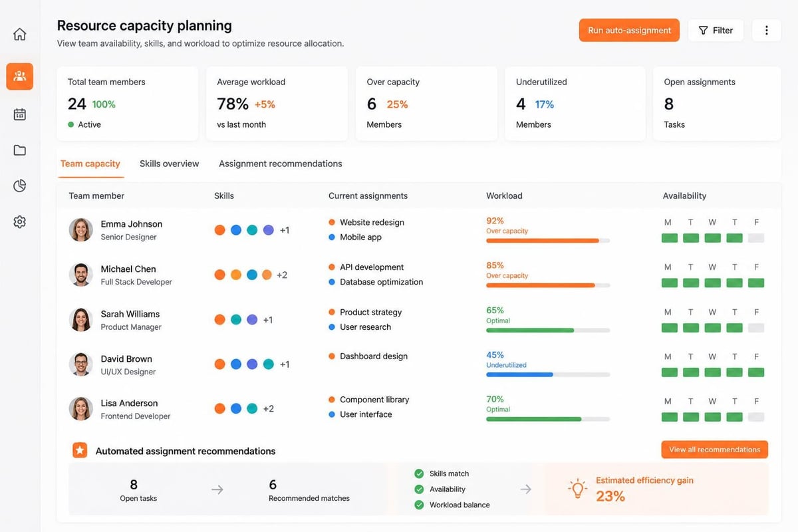This screenshot has height=532, width=798.
Task: Click the Underutilized card
Action: 575,103
